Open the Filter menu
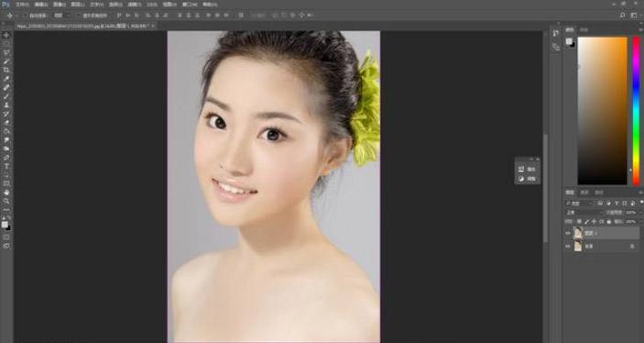This screenshot has height=343, width=644. coord(134,4)
